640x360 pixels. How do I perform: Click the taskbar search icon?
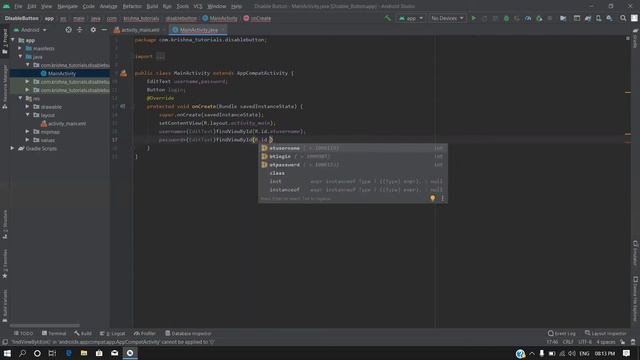point(22,353)
